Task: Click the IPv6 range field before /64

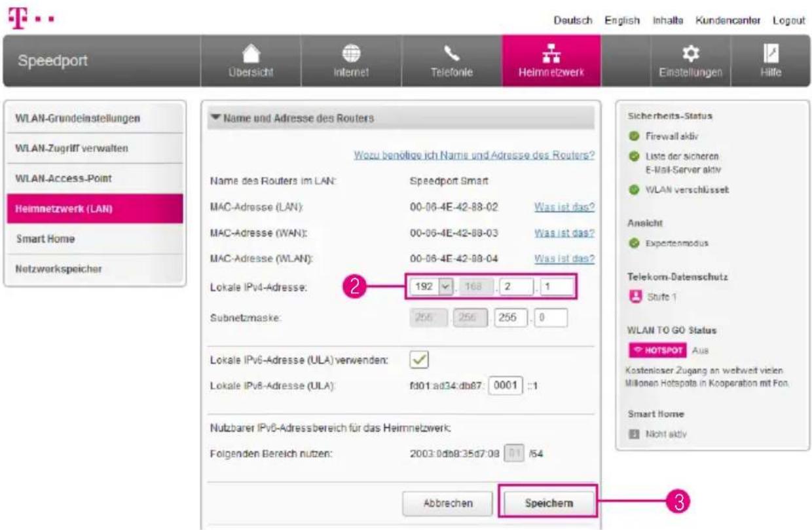Action: 515,453
